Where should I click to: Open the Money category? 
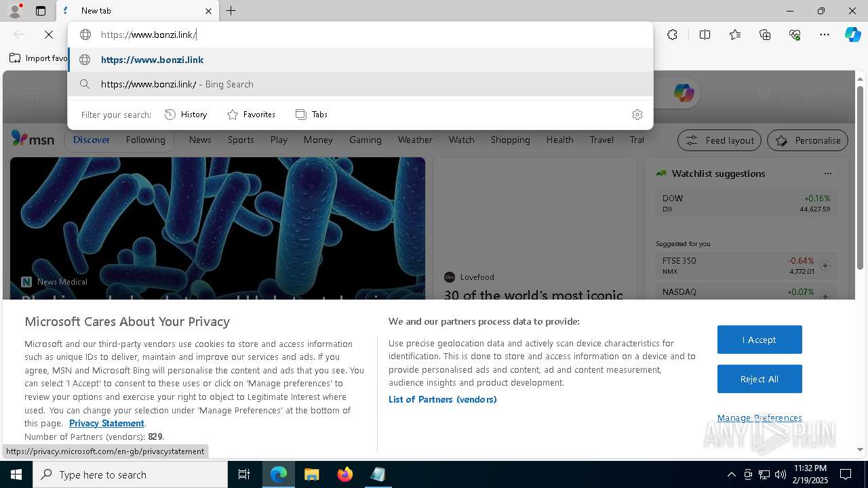318,140
